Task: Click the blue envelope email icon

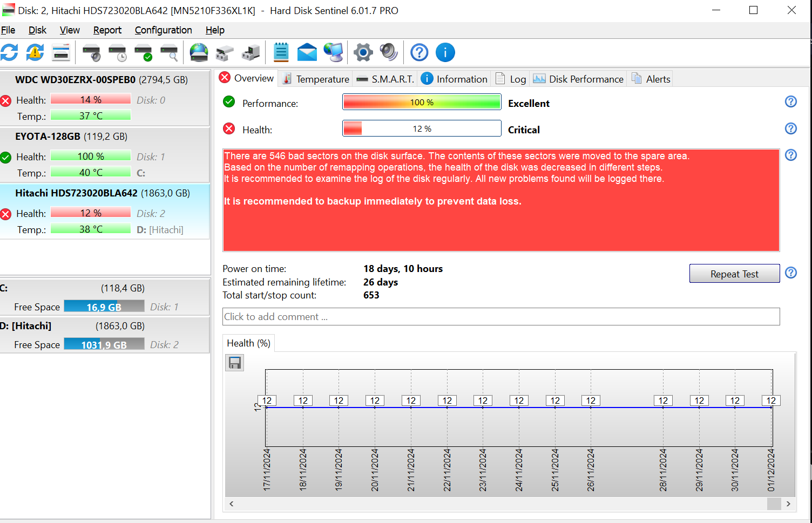Action: [x=307, y=52]
